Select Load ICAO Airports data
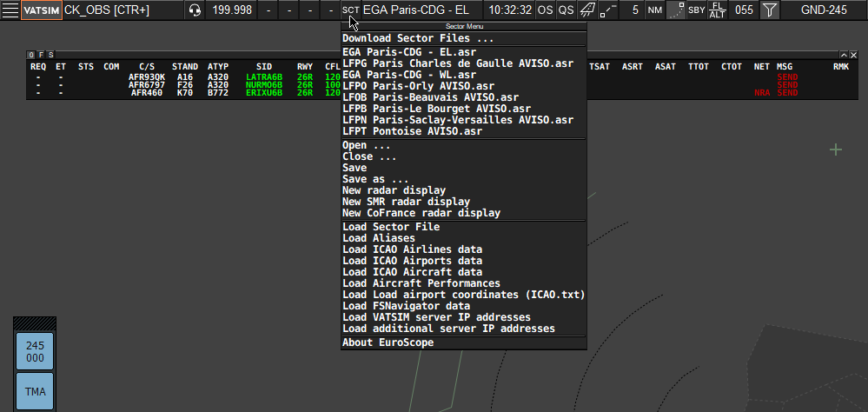The height and width of the screenshot is (412, 868). point(464,261)
